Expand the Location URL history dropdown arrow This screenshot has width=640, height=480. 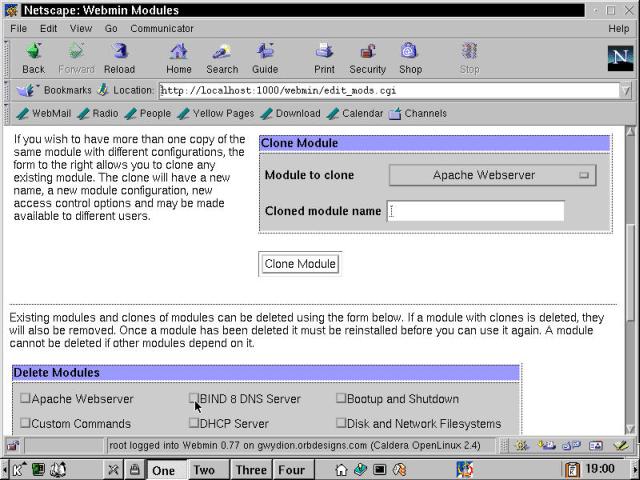625,90
